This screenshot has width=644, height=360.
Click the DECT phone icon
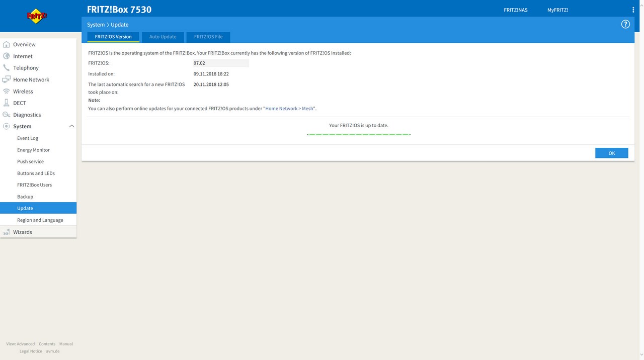click(x=7, y=103)
